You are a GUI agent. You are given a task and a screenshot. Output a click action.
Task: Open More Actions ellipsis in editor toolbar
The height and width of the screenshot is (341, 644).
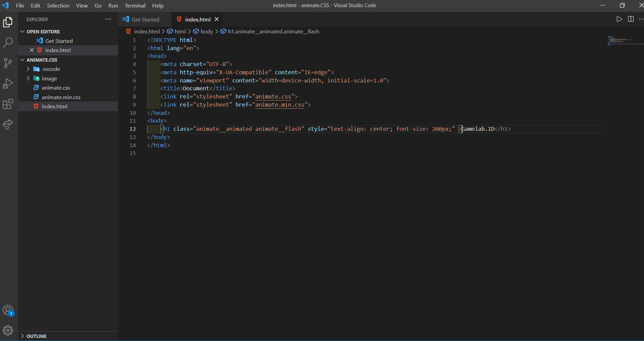click(641, 19)
